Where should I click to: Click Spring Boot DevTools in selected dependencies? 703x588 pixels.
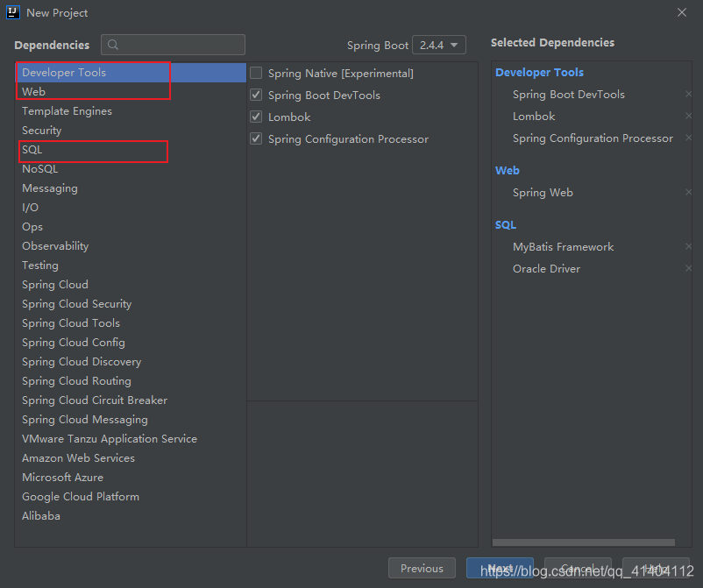click(x=569, y=94)
